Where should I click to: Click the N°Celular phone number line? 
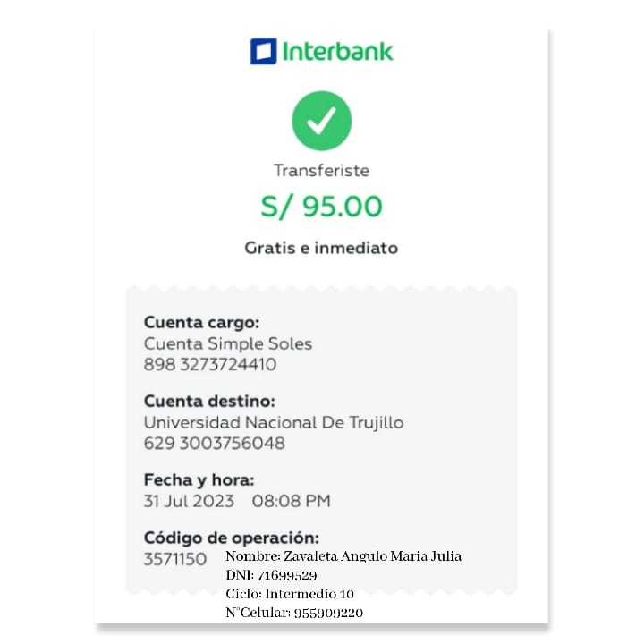[294, 613]
